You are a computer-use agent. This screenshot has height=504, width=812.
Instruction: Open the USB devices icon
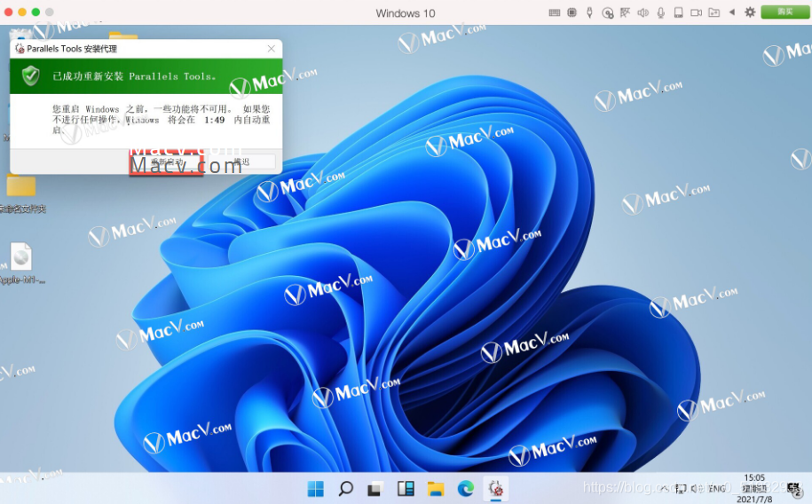point(589,12)
